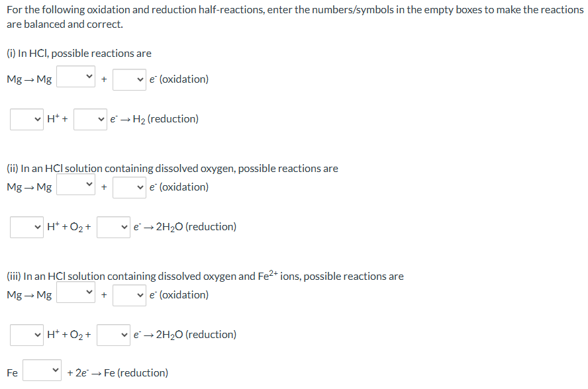Open the electron count dropdown in part (i) oxidation
Viewport: 588px width, 389px height.
tap(128, 79)
